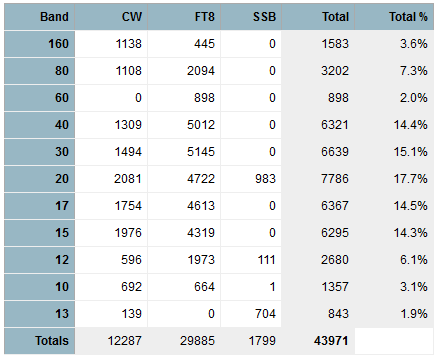Click the Total column header
Image resolution: width=439 pixels, height=360 pixels.
pyautogui.click(x=318, y=17)
